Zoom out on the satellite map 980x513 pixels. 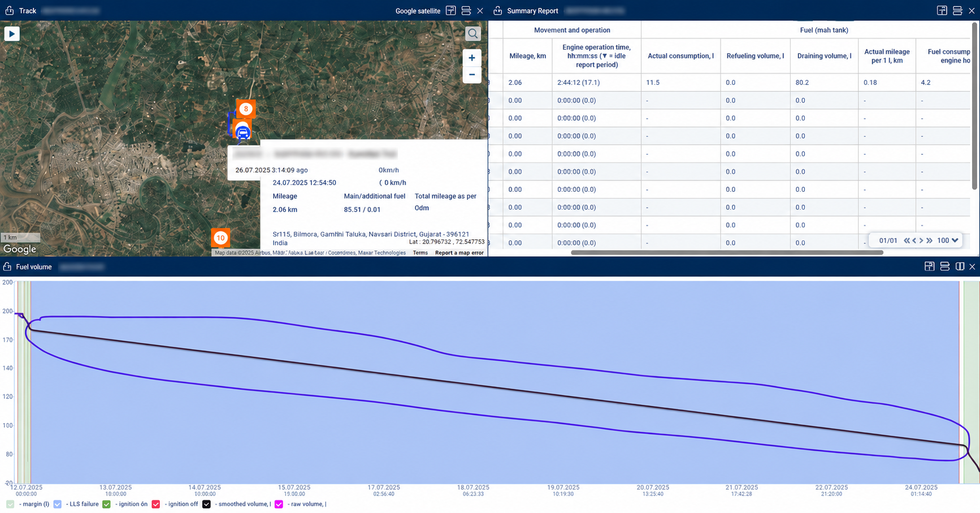(472, 75)
